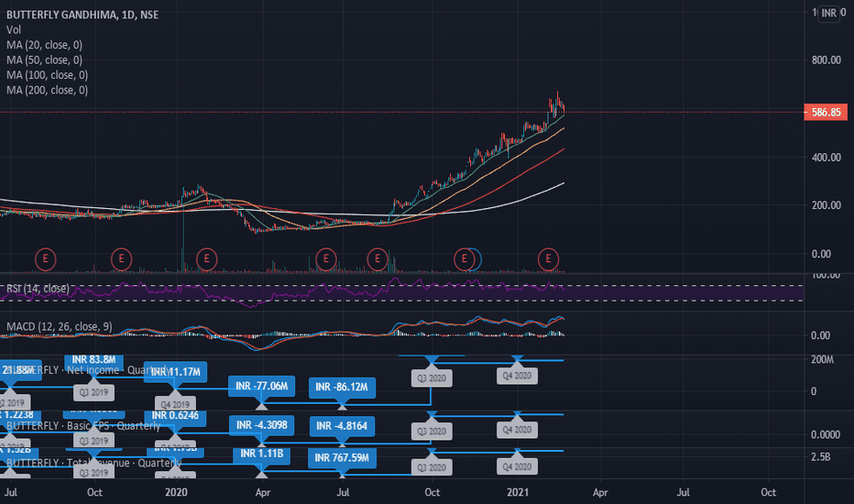Click the INR 83.8M net income label

[93, 359]
